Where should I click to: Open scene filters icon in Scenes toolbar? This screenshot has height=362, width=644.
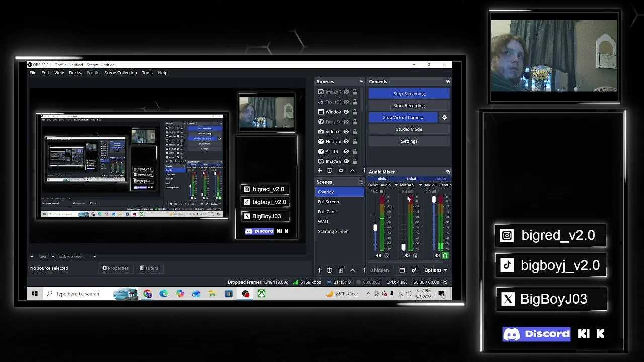(x=341, y=270)
